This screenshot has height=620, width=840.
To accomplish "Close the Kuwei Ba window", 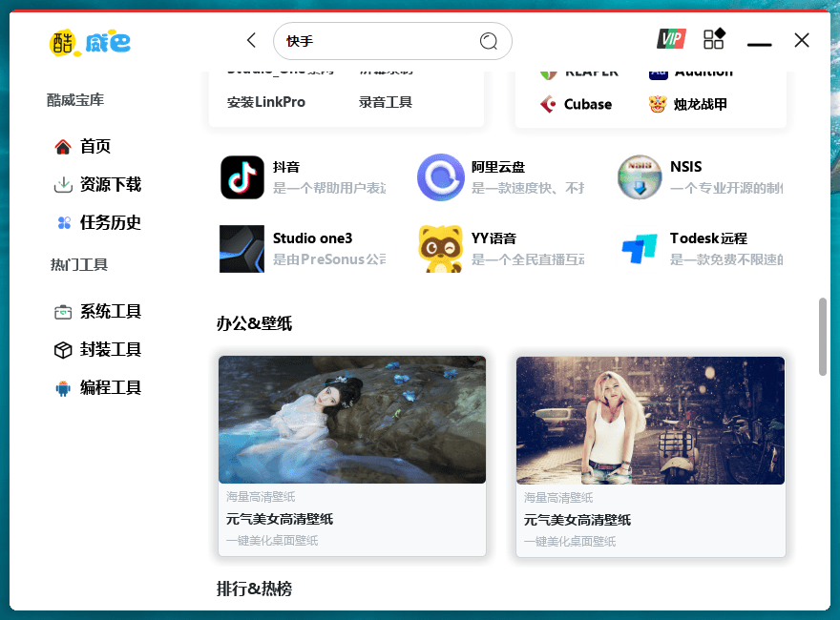I will click(x=802, y=40).
